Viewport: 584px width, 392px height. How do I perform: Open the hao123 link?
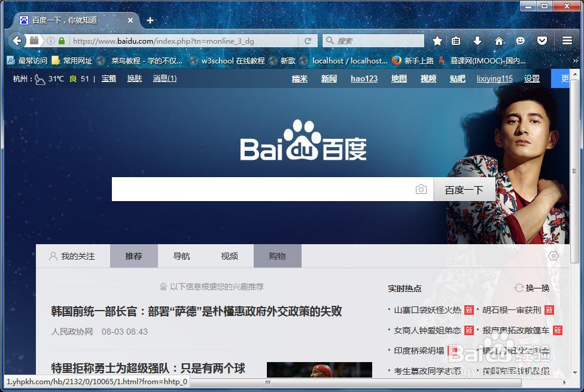364,78
